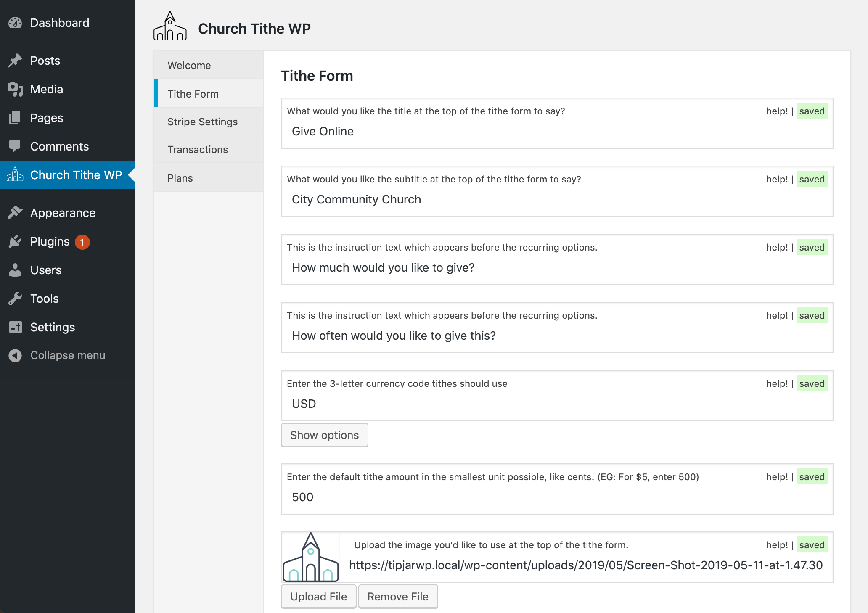This screenshot has width=868, height=613.
Task: Click the saved status on default tithe amount
Action: click(812, 477)
